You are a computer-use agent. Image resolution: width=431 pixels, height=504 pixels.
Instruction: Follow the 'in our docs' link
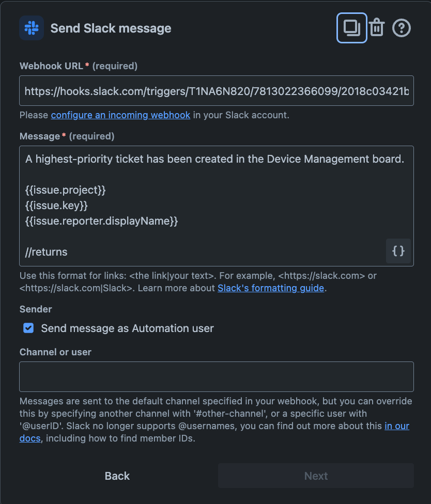pos(397,426)
